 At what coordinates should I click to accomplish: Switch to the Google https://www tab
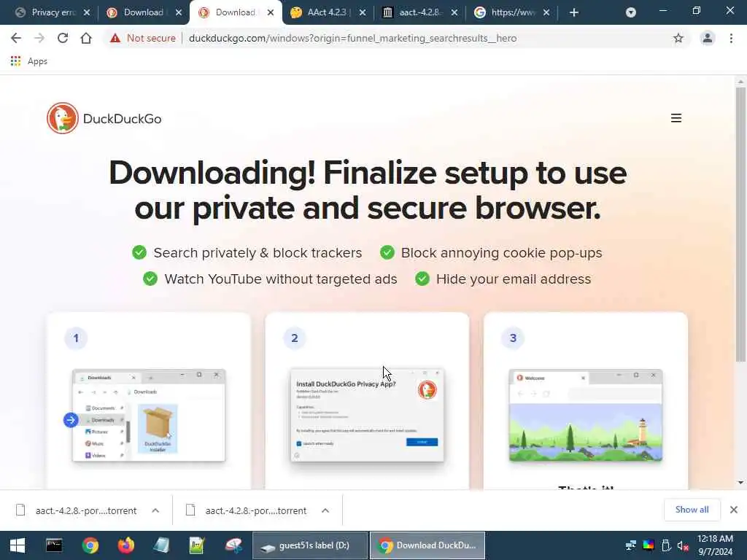tap(512, 12)
